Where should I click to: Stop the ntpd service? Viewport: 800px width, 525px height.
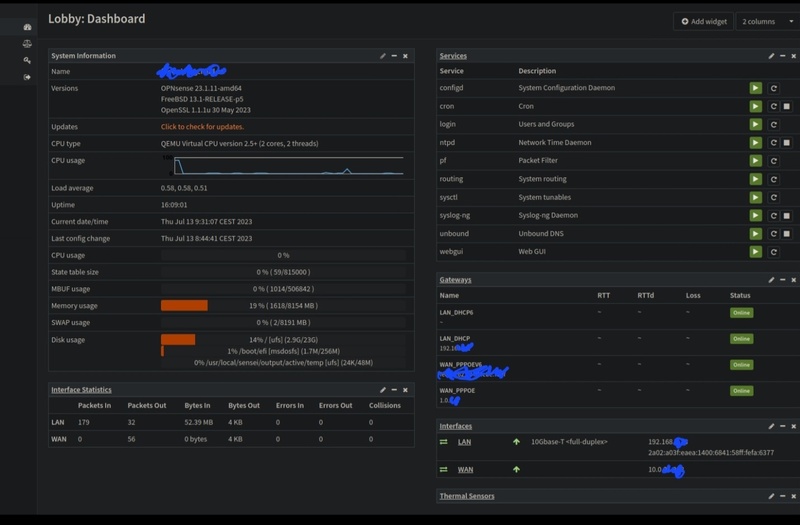click(x=787, y=143)
